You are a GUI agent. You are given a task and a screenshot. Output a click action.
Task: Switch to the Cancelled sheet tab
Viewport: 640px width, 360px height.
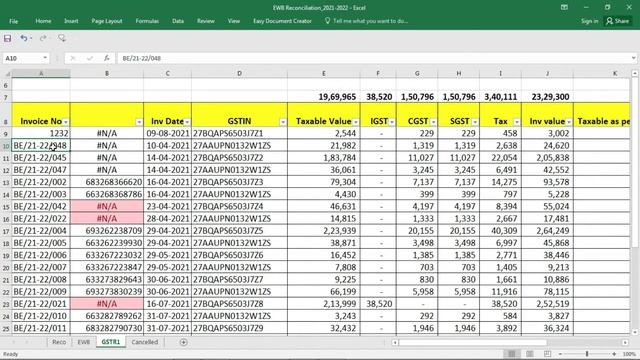click(x=144, y=342)
